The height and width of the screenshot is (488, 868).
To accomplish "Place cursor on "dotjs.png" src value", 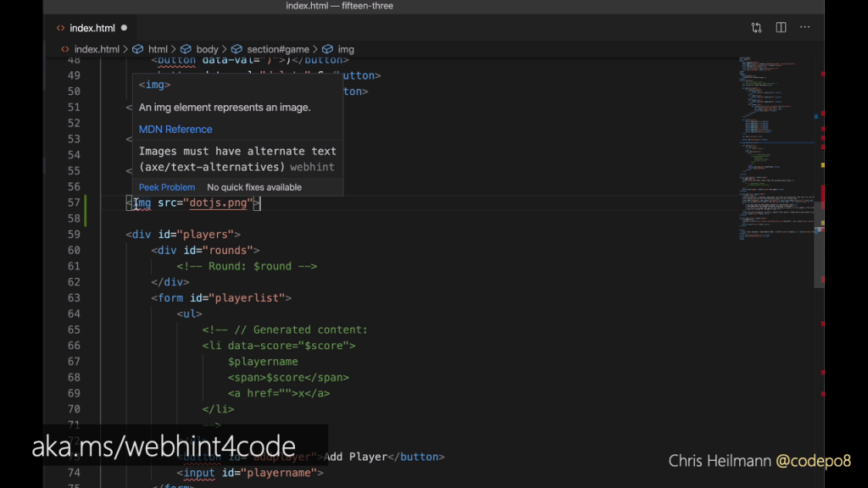I will [x=218, y=202].
